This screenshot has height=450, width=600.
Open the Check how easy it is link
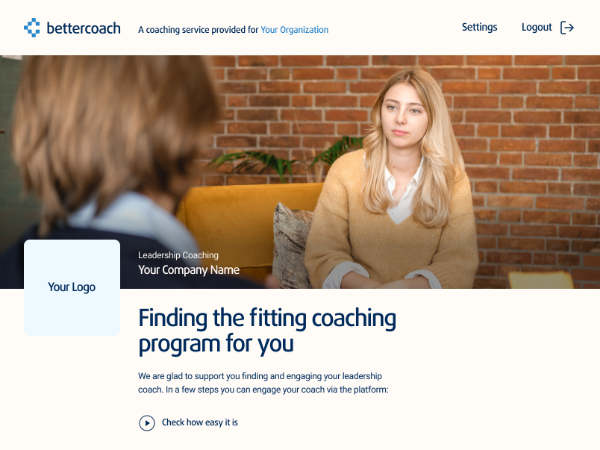tap(200, 422)
